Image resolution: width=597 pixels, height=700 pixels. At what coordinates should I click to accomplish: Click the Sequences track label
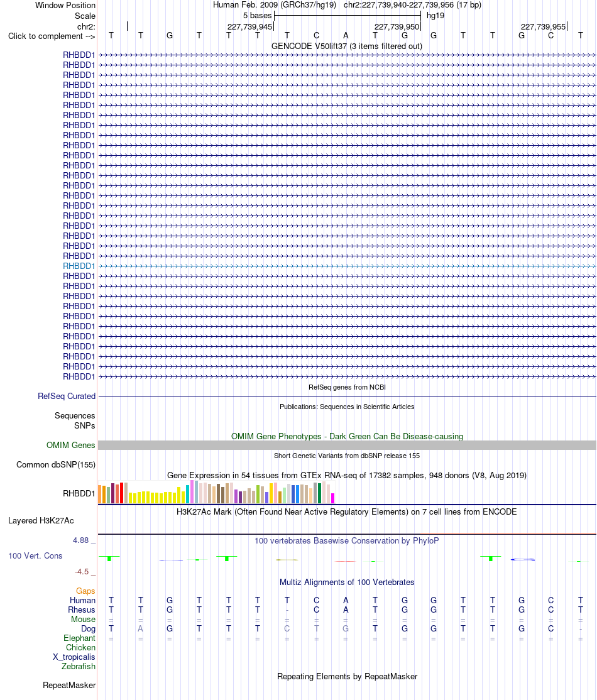(x=75, y=415)
